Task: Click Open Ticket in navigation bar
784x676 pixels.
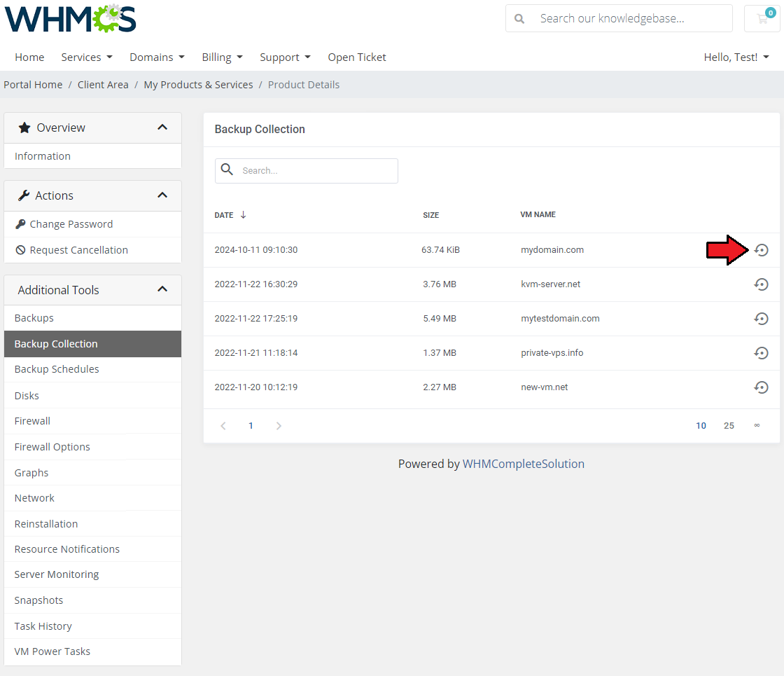Action: (x=357, y=57)
